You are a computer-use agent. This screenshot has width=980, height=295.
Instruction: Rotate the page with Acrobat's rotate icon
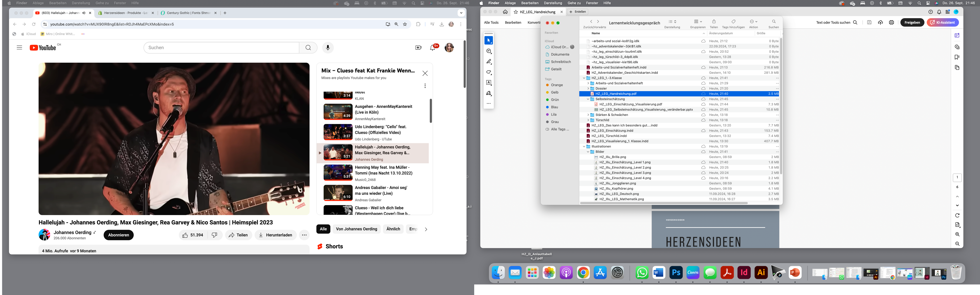[957, 215]
